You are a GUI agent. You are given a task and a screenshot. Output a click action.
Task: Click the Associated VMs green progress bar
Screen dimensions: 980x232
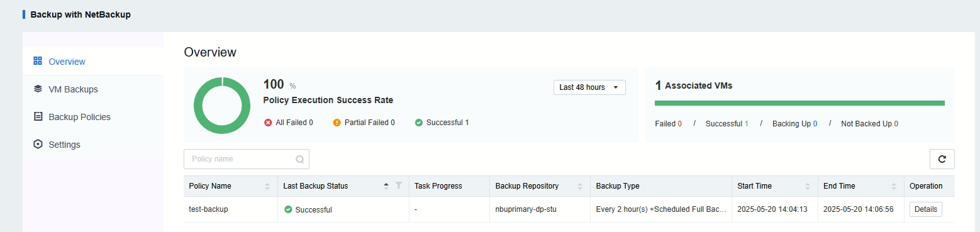click(x=799, y=103)
